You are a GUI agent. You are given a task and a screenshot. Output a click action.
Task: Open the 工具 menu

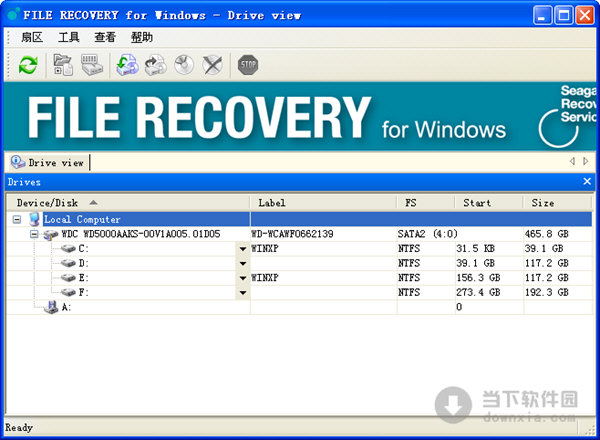click(x=68, y=37)
